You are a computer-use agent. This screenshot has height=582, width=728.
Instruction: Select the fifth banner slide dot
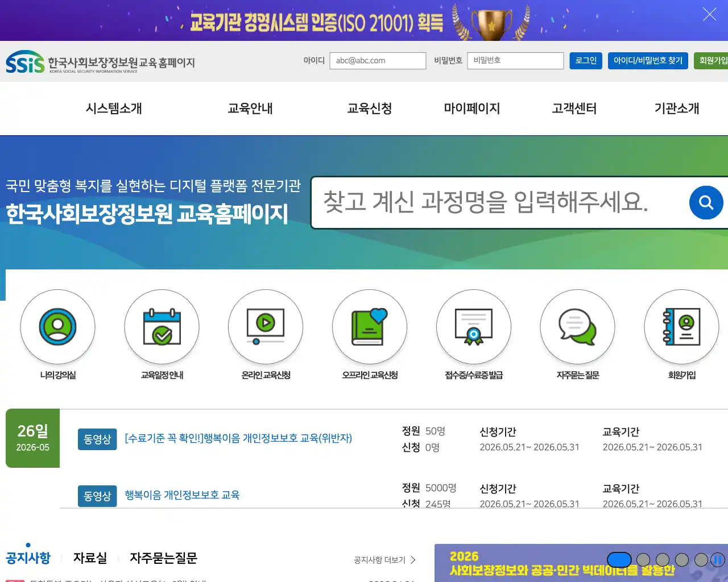pos(701,560)
